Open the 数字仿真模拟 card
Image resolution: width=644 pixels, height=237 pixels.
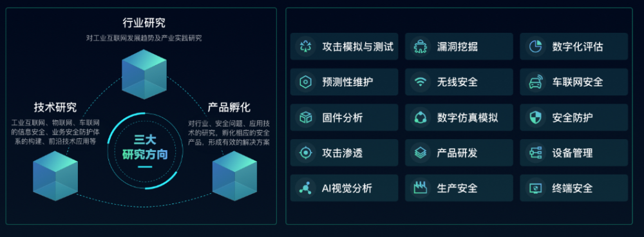(x=459, y=117)
